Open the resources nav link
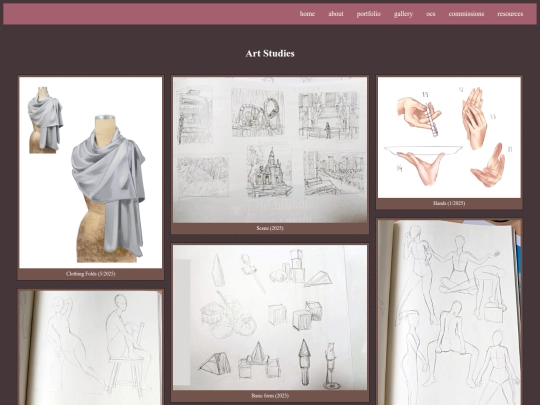 pyautogui.click(x=510, y=14)
